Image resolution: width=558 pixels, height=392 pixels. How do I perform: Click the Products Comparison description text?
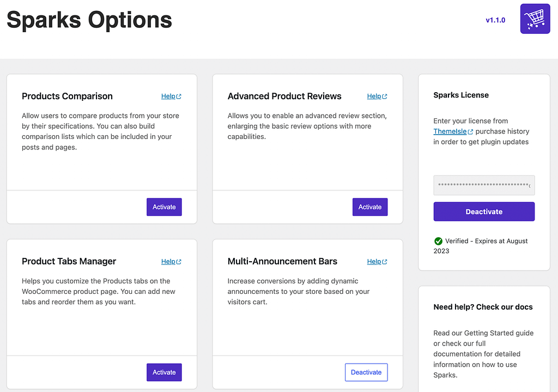[x=100, y=131]
